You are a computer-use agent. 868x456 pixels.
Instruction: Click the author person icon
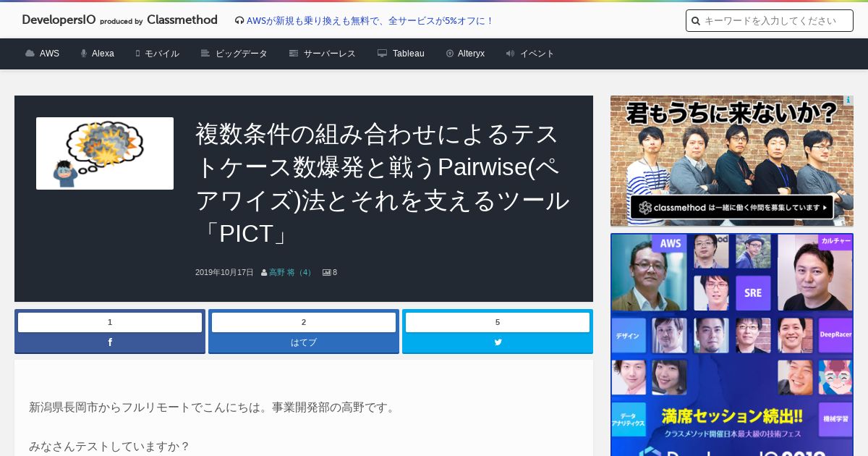coord(264,273)
